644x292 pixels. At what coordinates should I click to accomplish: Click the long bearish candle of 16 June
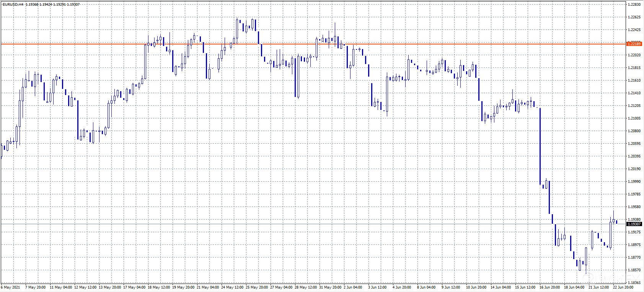(x=540, y=146)
